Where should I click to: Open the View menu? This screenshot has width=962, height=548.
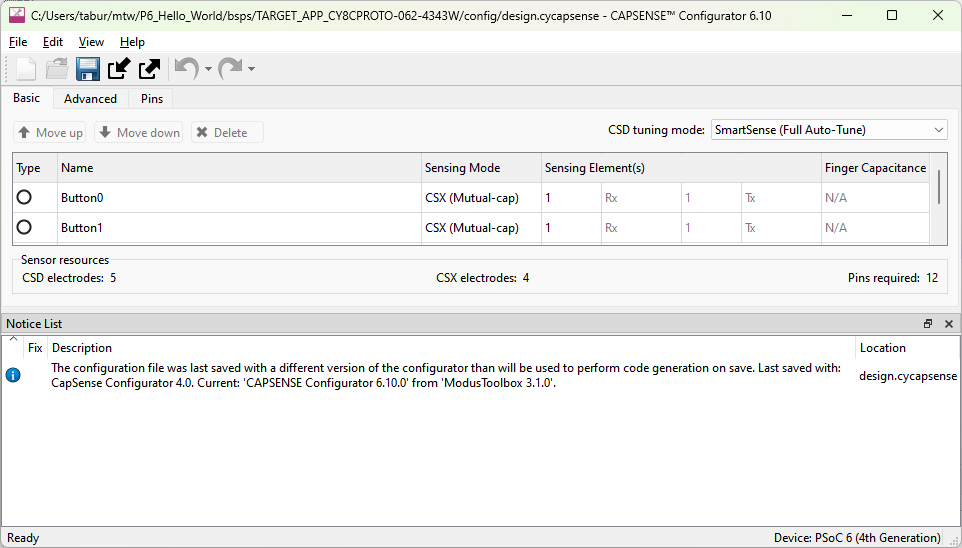91,42
